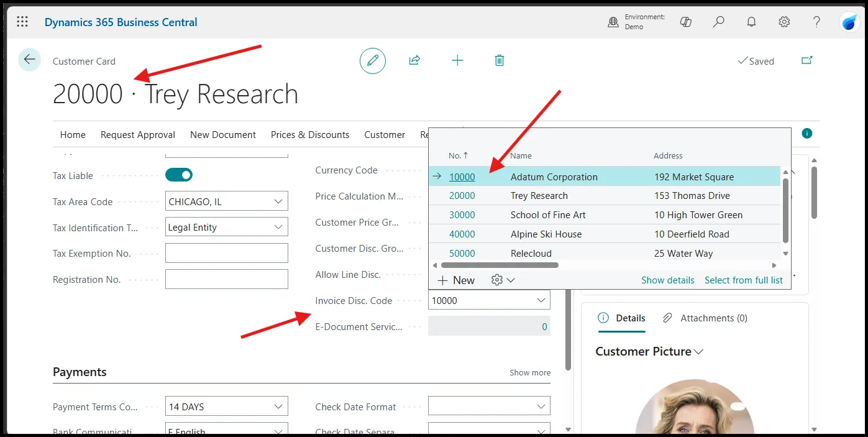Click the 192 Market Square address
This screenshot has width=868, height=437.
(693, 177)
